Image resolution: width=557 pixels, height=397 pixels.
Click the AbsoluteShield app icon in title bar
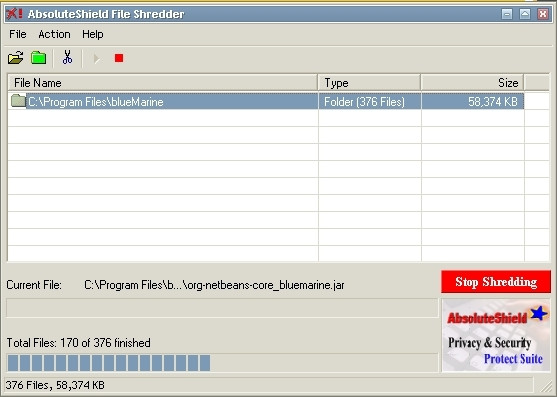click(x=15, y=14)
